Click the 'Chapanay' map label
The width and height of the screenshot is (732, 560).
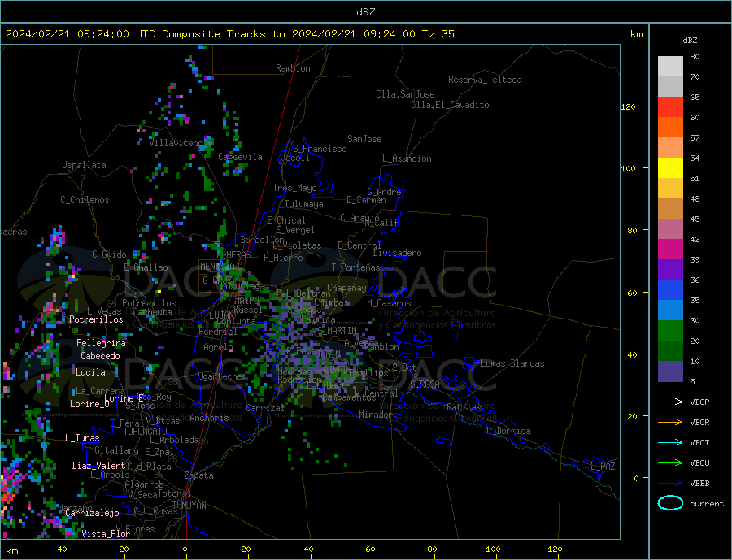coord(346,288)
